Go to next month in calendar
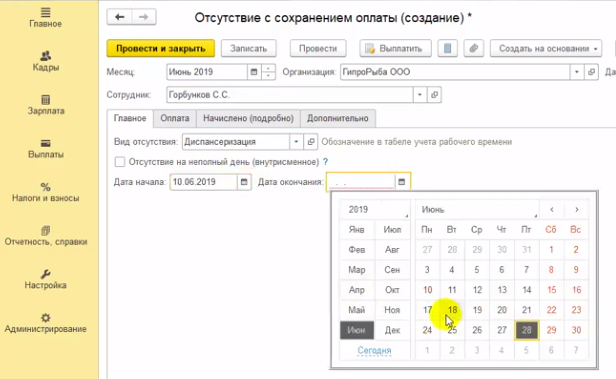This screenshot has width=616, height=379. pyautogui.click(x=576, y=210)
